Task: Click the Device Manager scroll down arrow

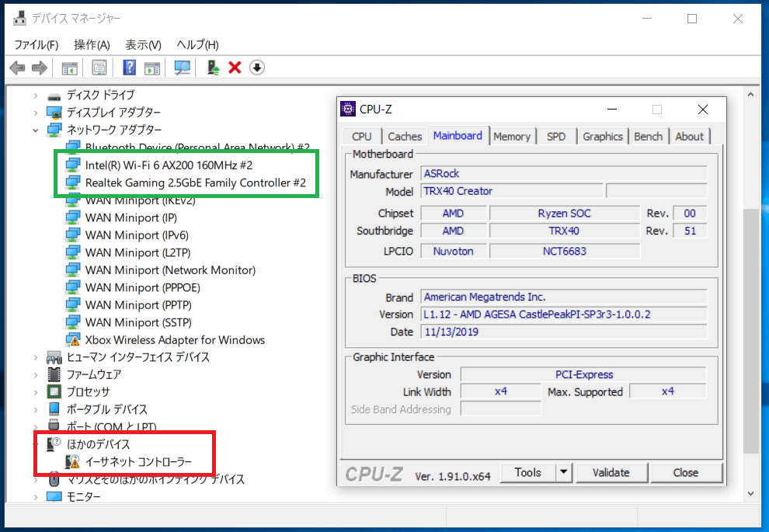Action: [x=751, y=493]
